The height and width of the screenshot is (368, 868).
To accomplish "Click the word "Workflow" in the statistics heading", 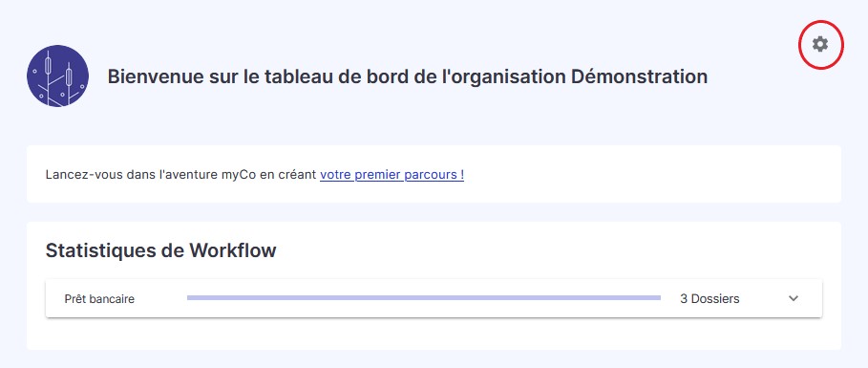I will click(232, 250).
